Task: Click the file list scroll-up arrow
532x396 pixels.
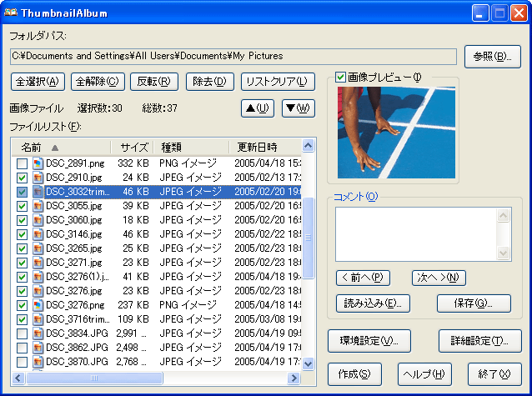Action: click(x=309, y=147)
